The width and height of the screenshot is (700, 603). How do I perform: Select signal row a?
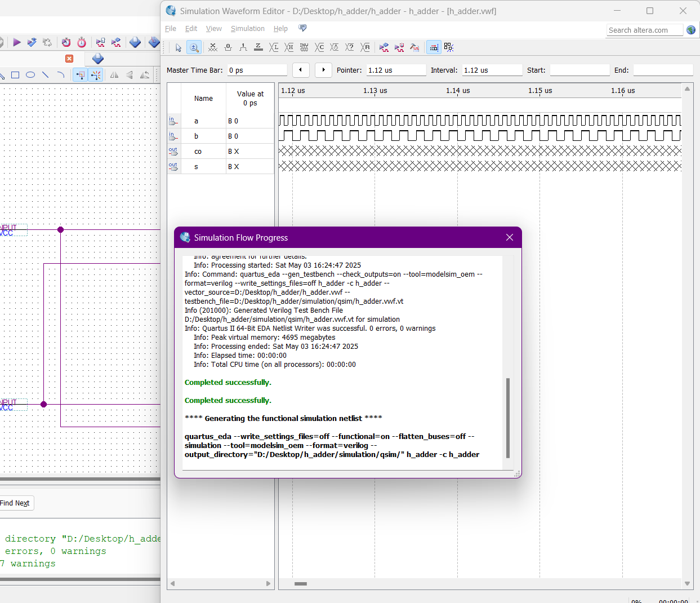point(221,121)
